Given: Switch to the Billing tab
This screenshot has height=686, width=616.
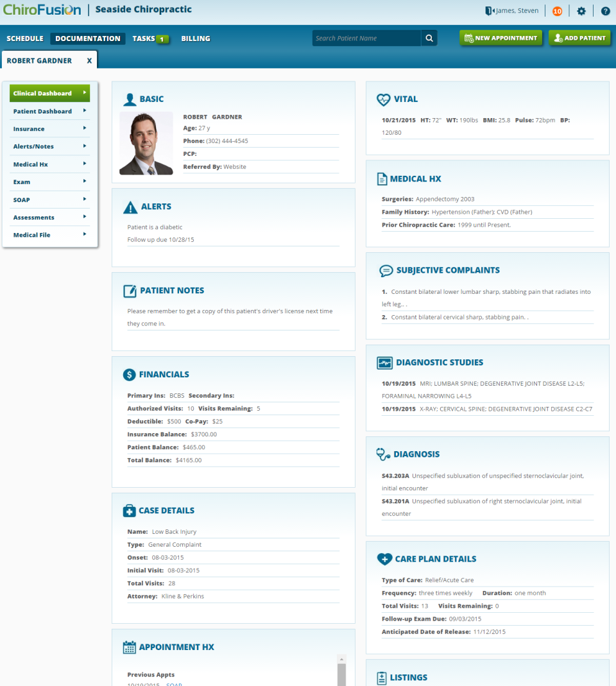Looking at the screenshot, I should click(x=195, y=39).
